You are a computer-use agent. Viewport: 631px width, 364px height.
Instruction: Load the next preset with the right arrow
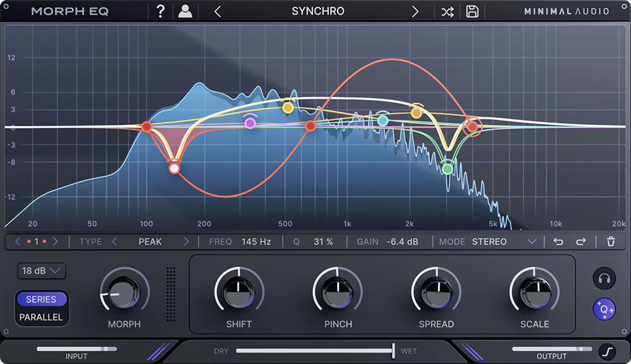[x=415, y=11]
